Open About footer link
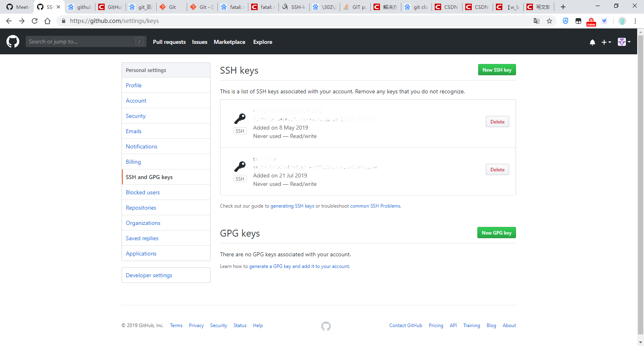 509,325
